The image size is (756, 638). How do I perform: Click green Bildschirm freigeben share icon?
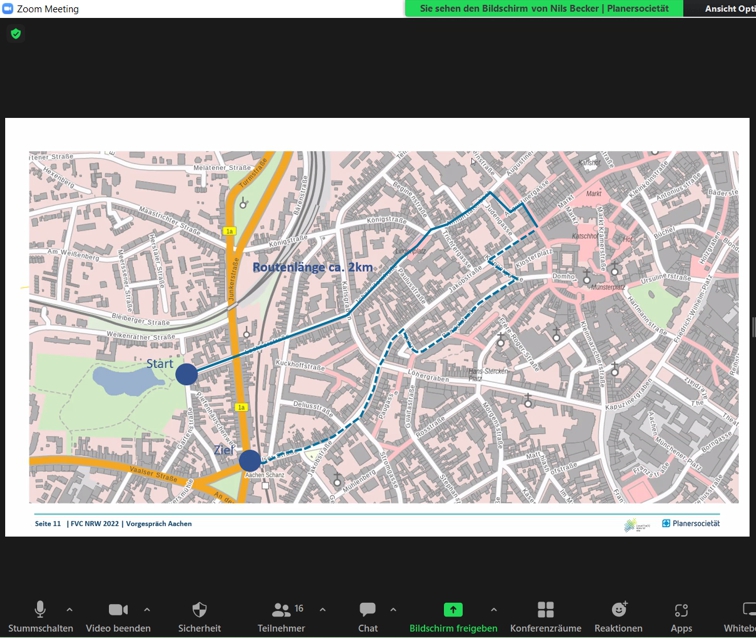(x=453, y=610)
